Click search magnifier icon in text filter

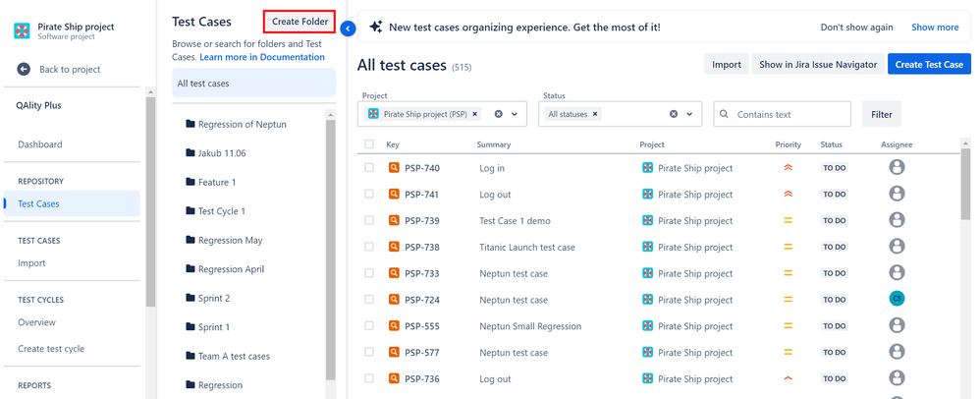pyautogui.click(x=725, y=114)
